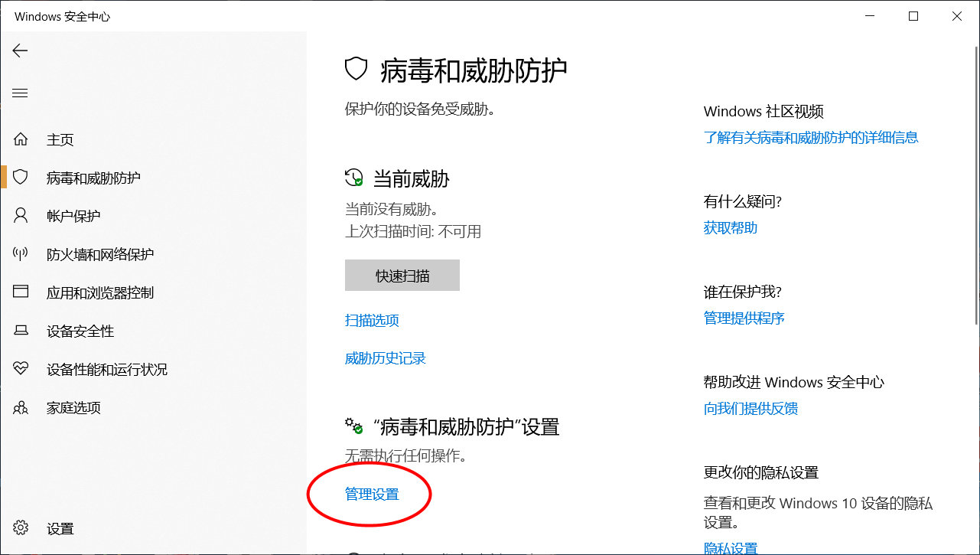The image size is (980, 555).
Task: Click 向我们提供反馈
Action: (x=750, y=408)
